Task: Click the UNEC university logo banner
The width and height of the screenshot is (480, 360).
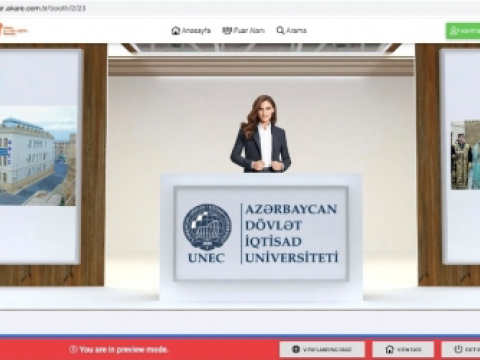Action: coord(261,233)
